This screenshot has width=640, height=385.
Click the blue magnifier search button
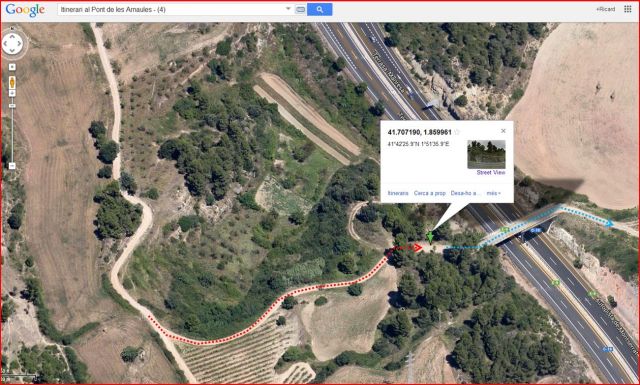click(319, 9)
